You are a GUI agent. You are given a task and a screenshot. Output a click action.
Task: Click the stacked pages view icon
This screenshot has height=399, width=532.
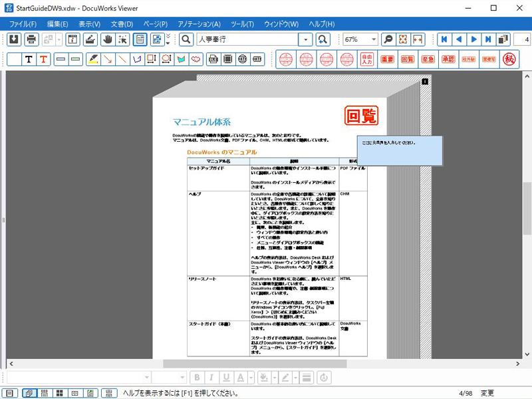click(503, 39)
